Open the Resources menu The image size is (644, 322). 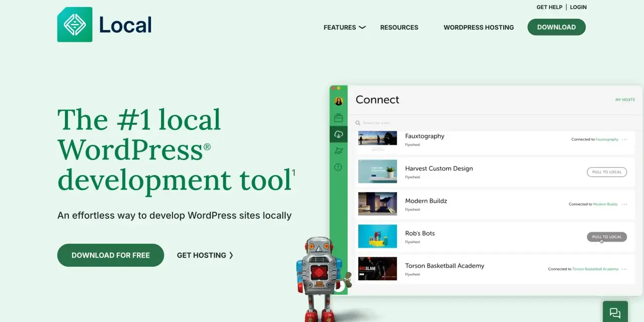click(x=399, y=27)
